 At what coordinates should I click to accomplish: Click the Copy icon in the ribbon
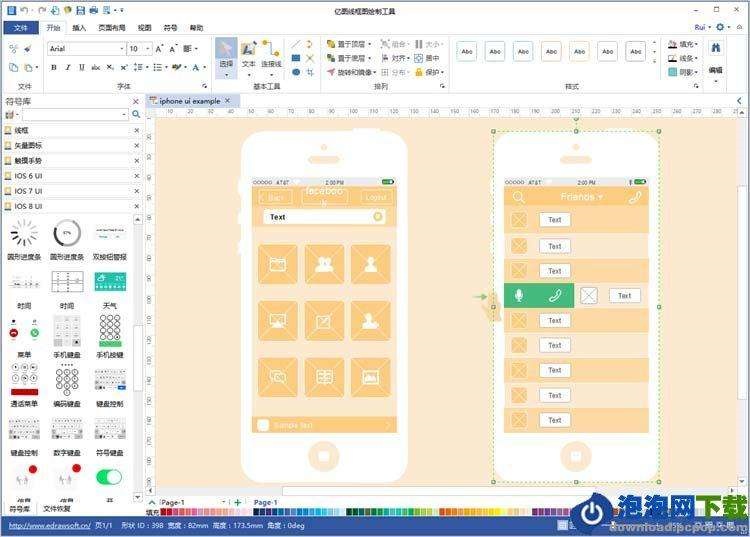(13, 67)
